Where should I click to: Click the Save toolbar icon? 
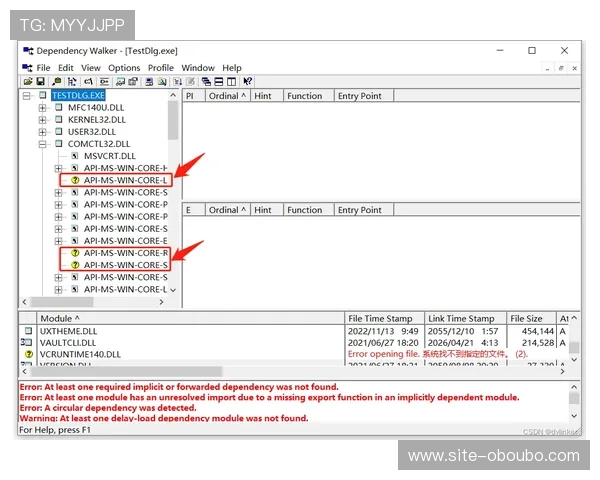pyautogui.click(x=41, y=81)
